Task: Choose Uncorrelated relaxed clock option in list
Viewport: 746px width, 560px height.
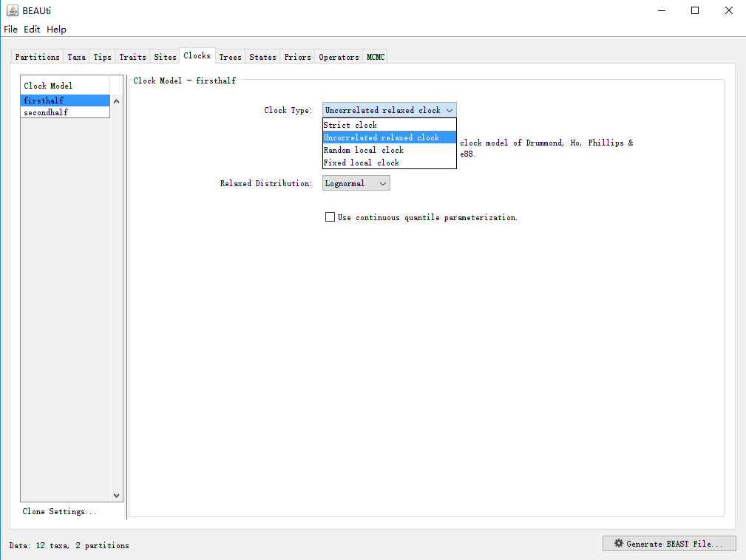Action: click(389, 137)
